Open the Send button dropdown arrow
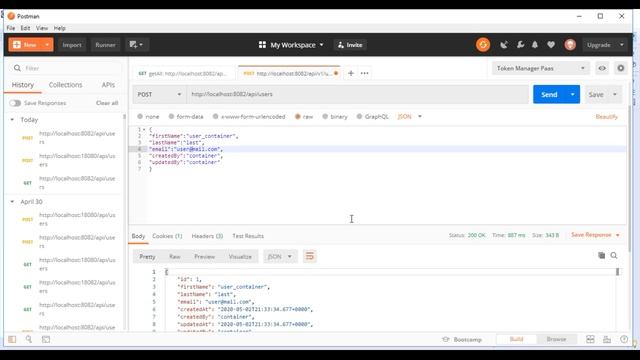This screenshot has height=360, width=640. click(x=572, y=94)
